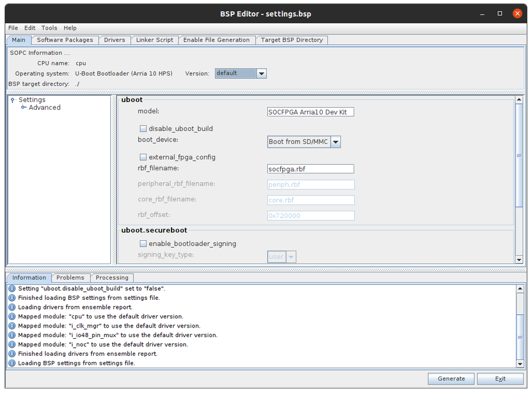The image size is (532, 393).
Task: Switch to the Linker Script tab
Action: pyautogui.click(x=154, y=40)
